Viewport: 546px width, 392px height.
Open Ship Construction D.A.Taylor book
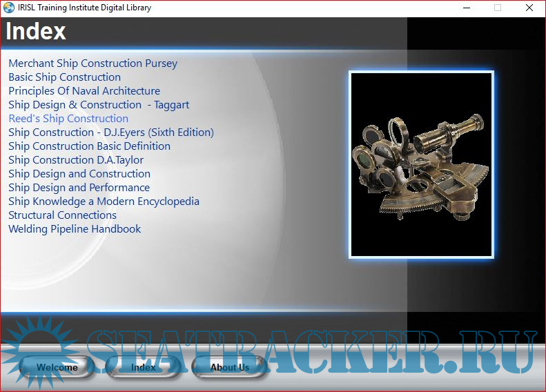tap(76, 160)
